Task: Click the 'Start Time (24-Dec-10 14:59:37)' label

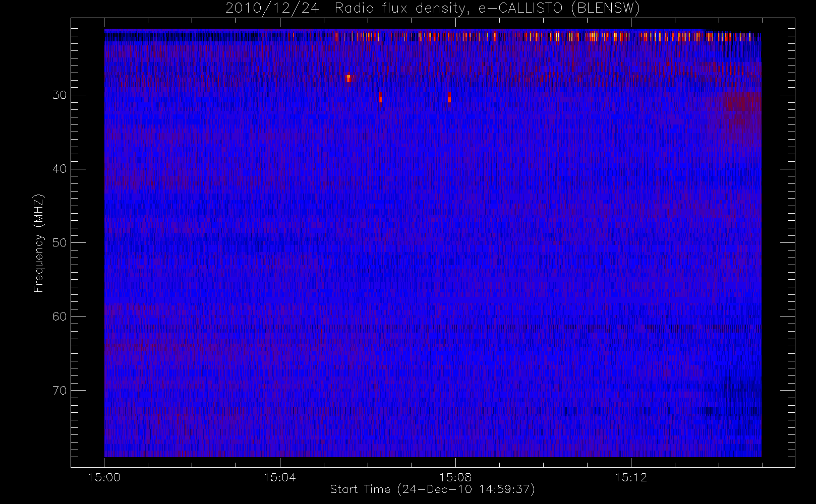Action: click(432, 489)
